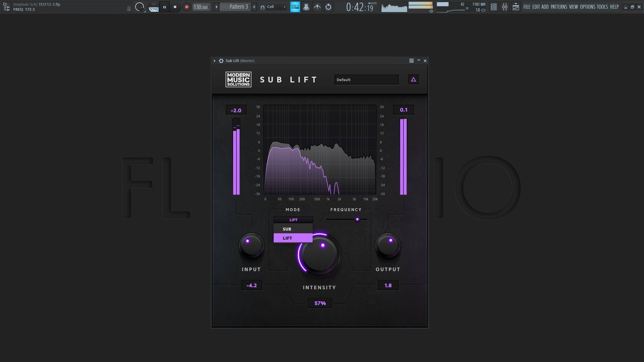The image size is (644, 362).
Task: Click the OUTPUT gain knob
Action: coord(388,246)
